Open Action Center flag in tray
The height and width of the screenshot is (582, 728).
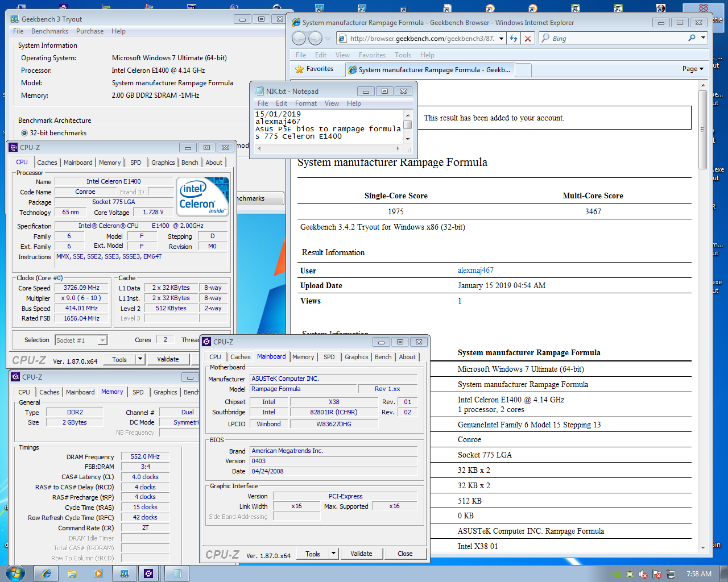[x=657, y=574]
